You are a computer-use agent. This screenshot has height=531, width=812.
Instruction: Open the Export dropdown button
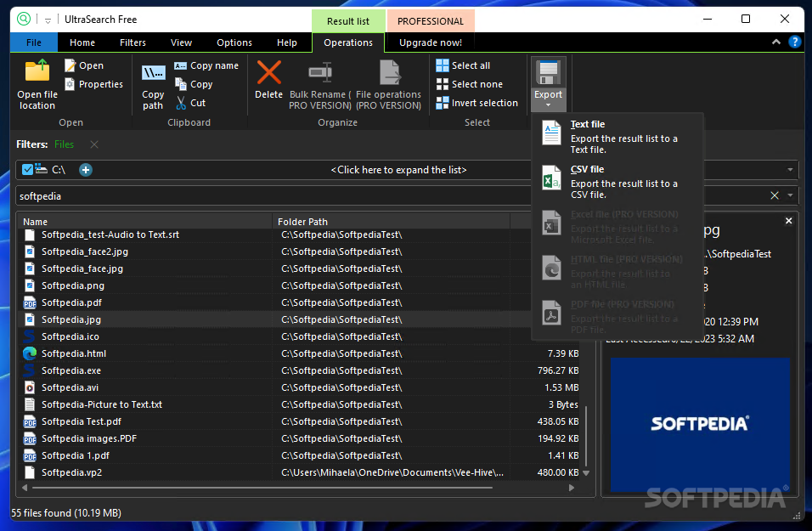pyautogui.click(x=548, y=85)
